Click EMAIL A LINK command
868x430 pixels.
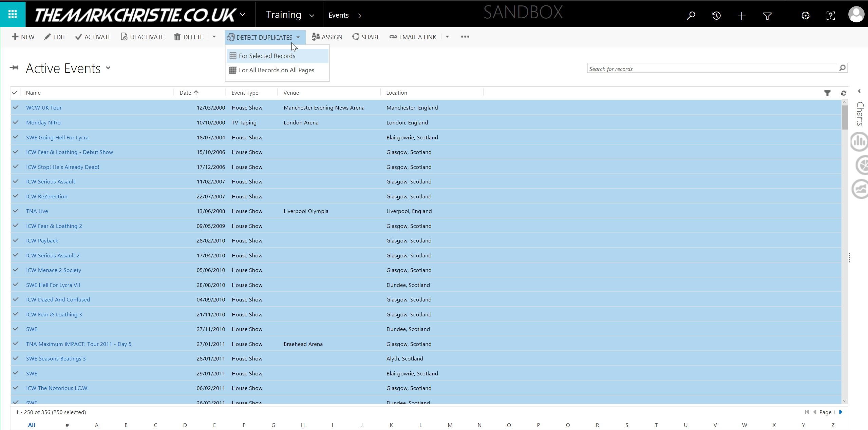click(413, 37)
